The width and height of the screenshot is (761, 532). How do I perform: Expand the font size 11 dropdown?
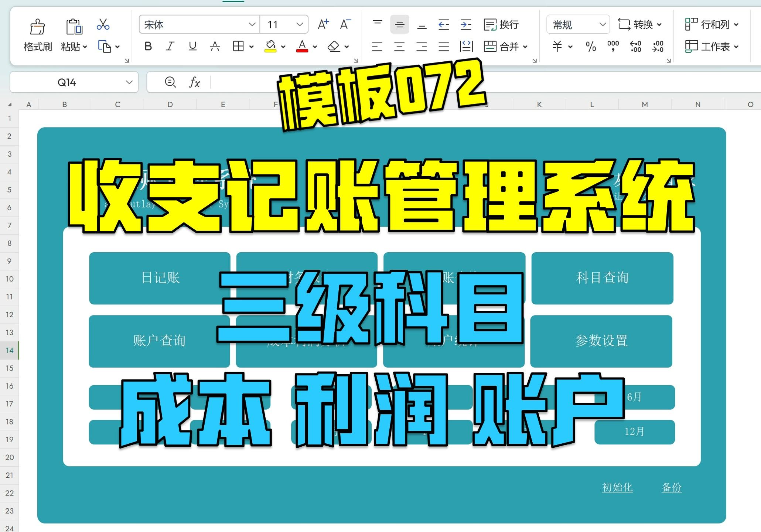tap(300, 25)
